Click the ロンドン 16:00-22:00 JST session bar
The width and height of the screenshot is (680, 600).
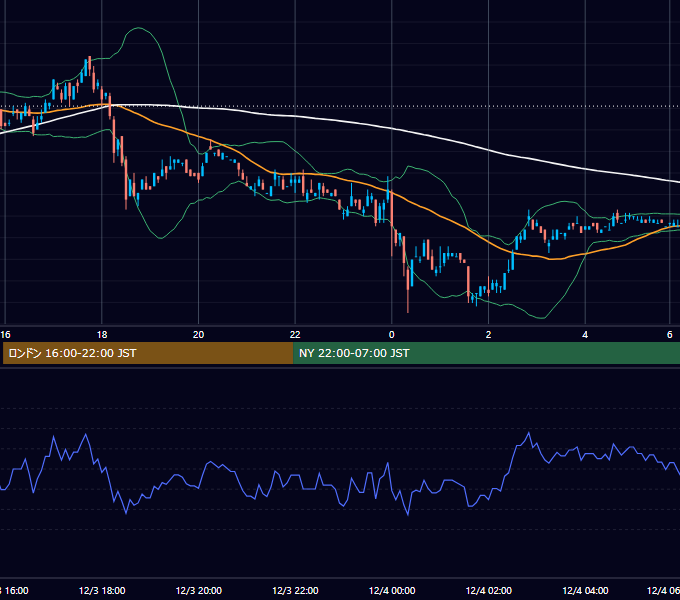[x=148, y=353]
